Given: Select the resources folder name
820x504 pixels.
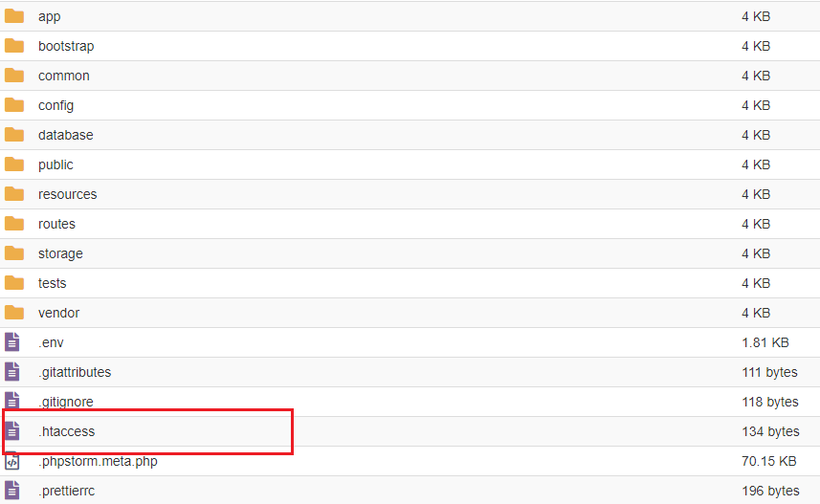Looking at the screenshot, I should click(x=68, y=194).
